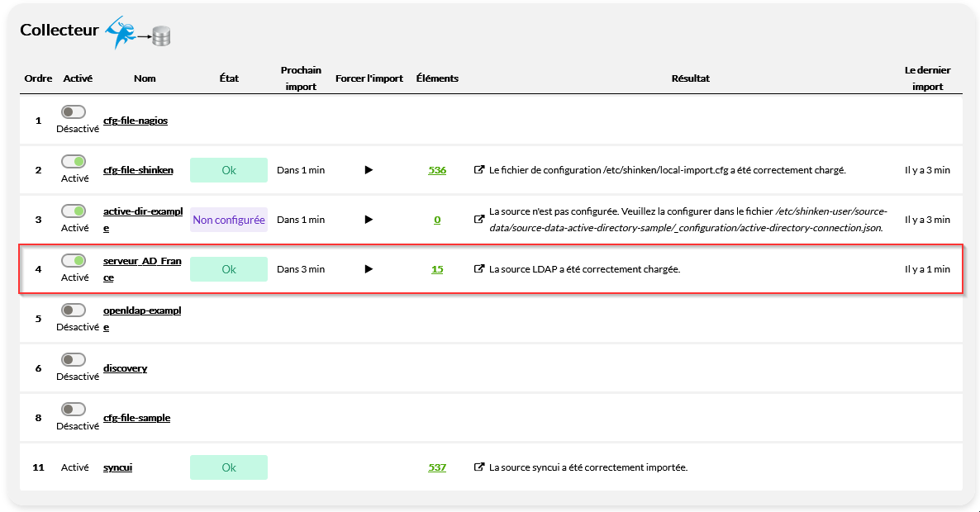
Task: Open external result link for serveur_AD_France
Action: (479, 269)
